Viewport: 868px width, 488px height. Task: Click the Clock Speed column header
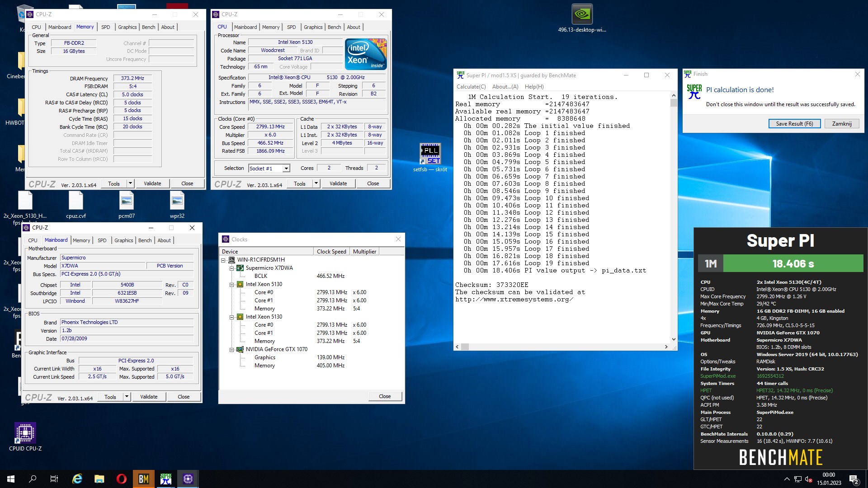tap(331, 252)
